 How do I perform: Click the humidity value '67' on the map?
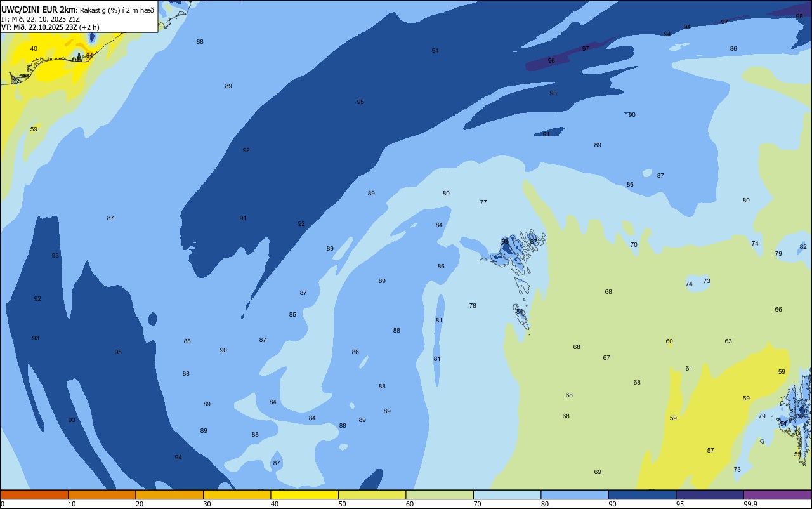pyautogui.click(x=606, y=358)
